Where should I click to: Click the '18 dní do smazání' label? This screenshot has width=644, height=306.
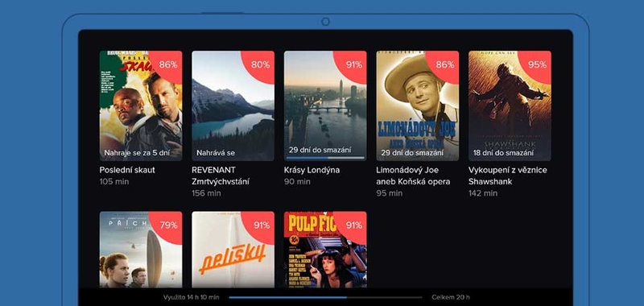click(x=503, y=153)
